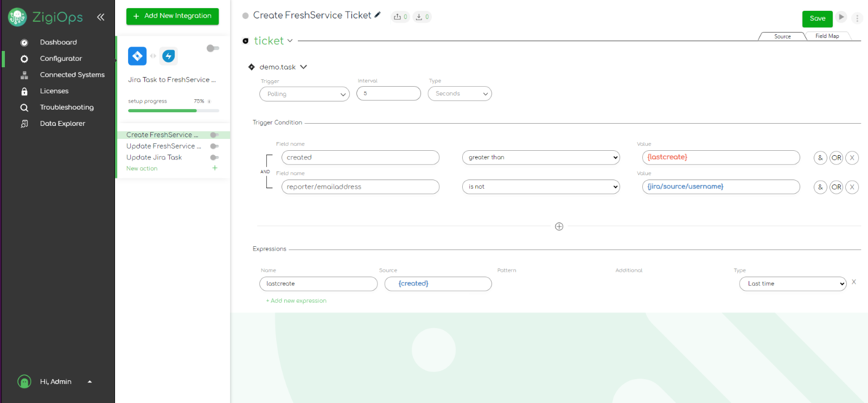Click the {jira/source/username} value field
The width and height of the screenshot is (868, 403).
(x=721, y=187)
